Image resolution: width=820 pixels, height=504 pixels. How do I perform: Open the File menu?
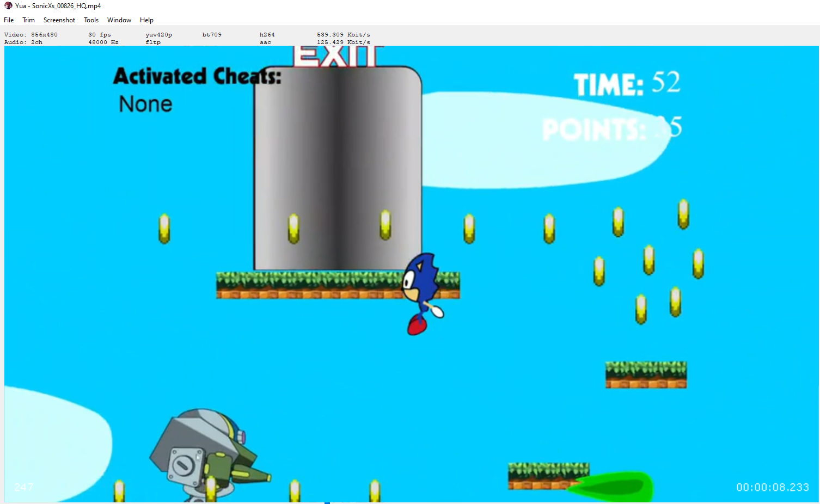pos(9,20)
